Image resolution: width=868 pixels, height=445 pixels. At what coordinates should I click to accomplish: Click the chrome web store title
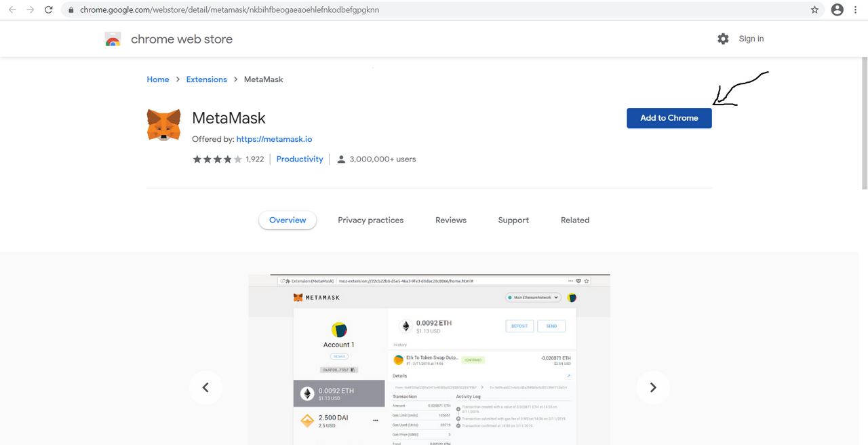point(182,39)
